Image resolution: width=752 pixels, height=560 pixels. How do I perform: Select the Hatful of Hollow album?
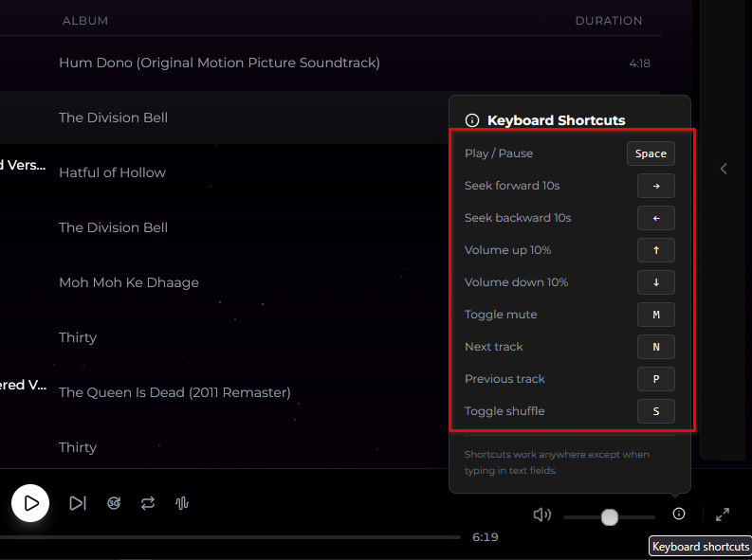tap(112, 172)
